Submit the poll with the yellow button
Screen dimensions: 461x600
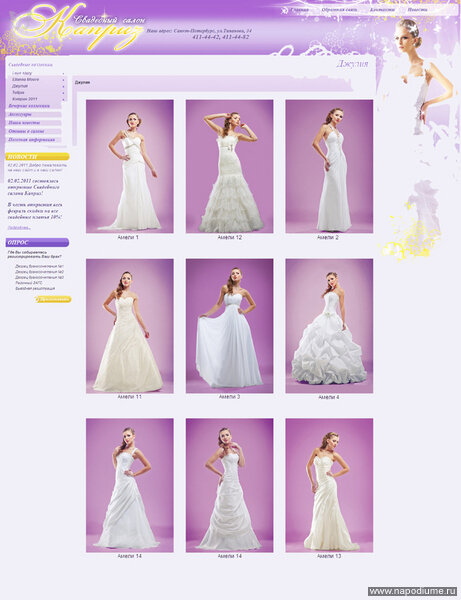click(x=53, y=299)
